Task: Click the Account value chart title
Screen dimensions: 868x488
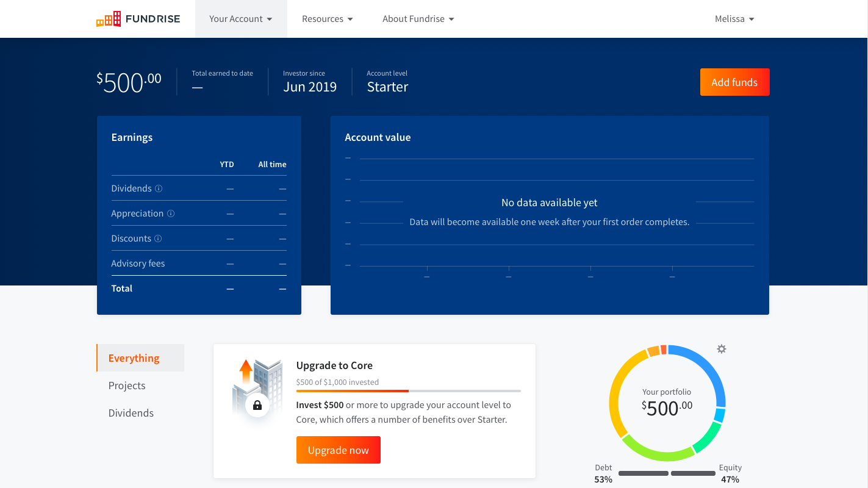Action: pos(378,137)
